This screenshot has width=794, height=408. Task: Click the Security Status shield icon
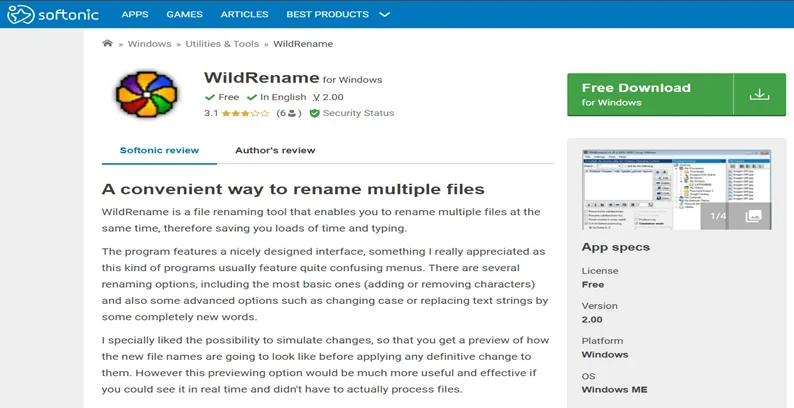(x=314, y=114)
